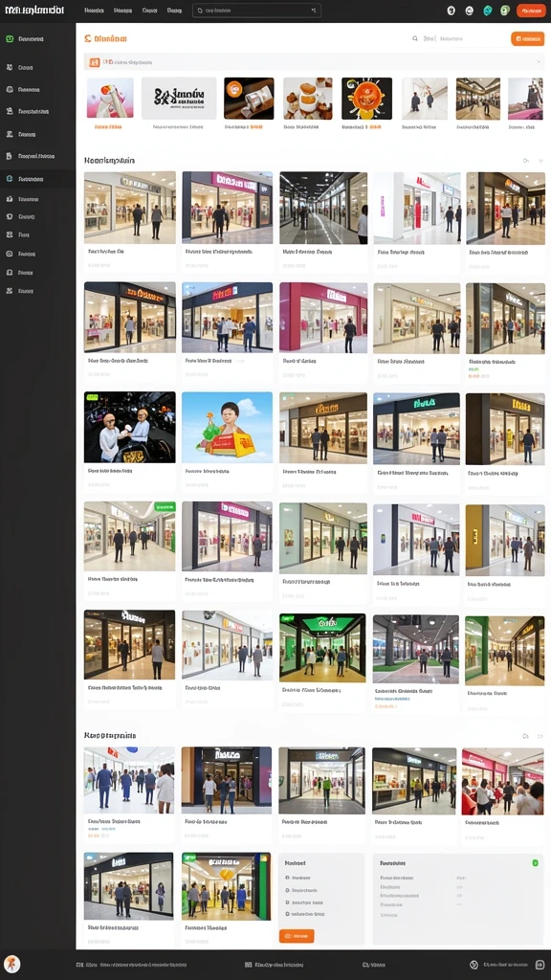This screenshot has height=980, width=551.
Task: Focus the search field in the top bar
Action: tap(256, 10)
